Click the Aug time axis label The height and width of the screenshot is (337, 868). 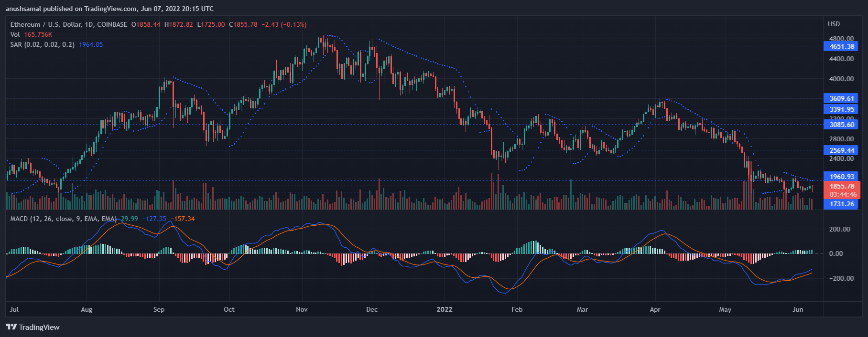pos(87,309)
